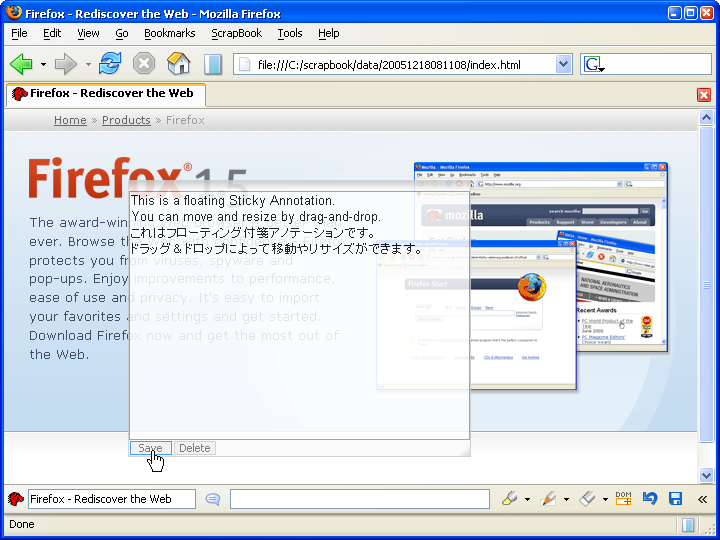Click the sticky annotation resize corner
The width and height of the screenshot is (720, 540).
pos(465,451)
